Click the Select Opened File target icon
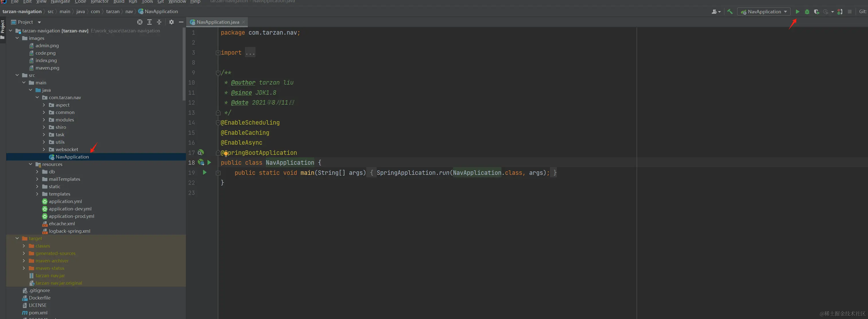Viewport: 868px width, 319px height. click(139, 22)
